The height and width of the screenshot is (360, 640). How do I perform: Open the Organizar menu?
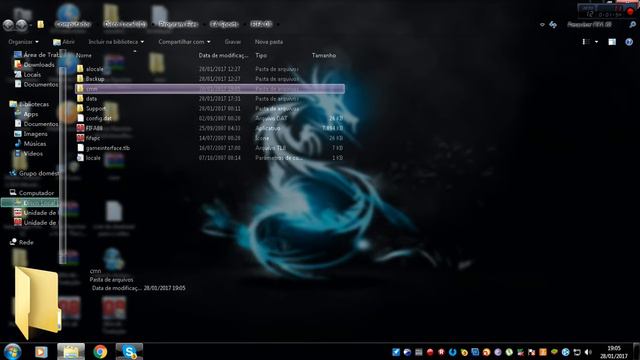pos(23,42)
